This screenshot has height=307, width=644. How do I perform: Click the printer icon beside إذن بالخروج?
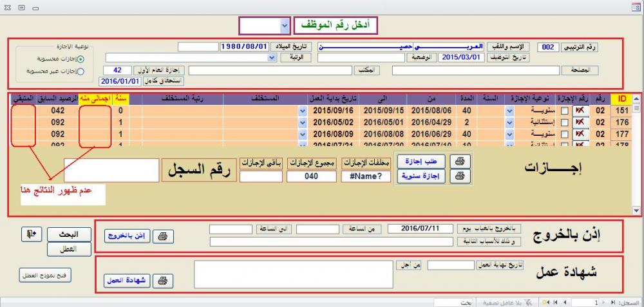[x=164, y=237]
